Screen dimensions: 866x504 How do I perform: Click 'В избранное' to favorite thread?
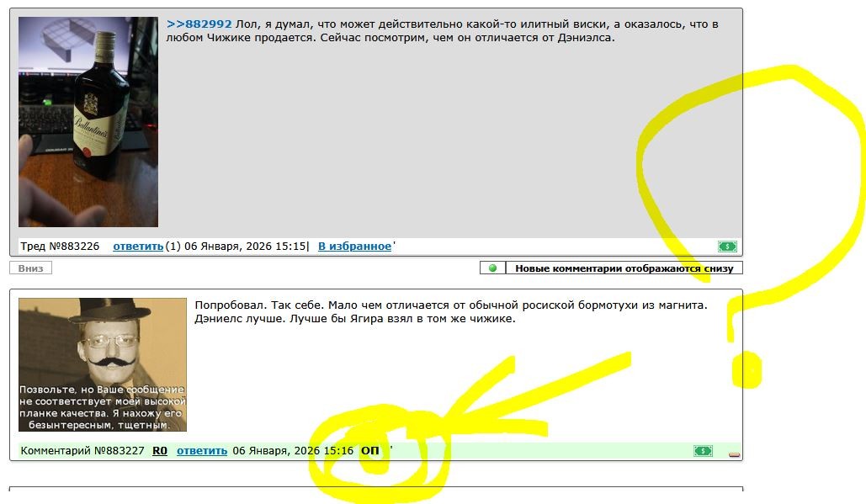click(x=354, y=247)
